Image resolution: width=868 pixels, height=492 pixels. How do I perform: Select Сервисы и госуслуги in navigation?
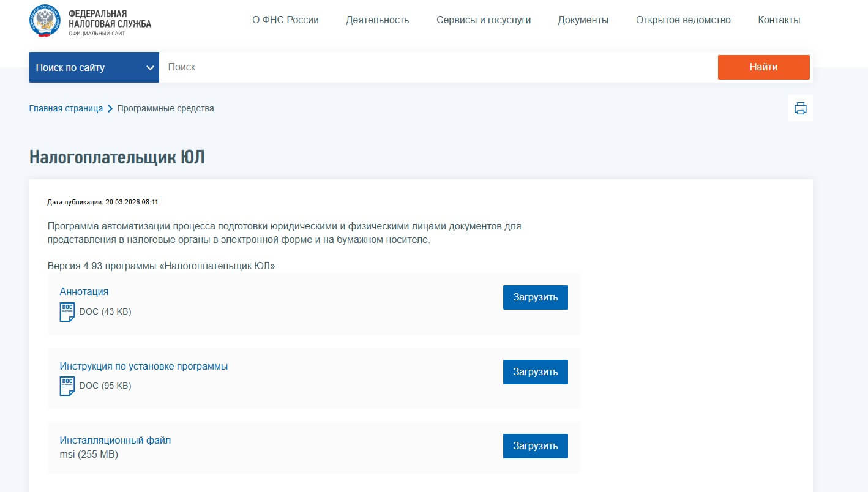[484, 20]
